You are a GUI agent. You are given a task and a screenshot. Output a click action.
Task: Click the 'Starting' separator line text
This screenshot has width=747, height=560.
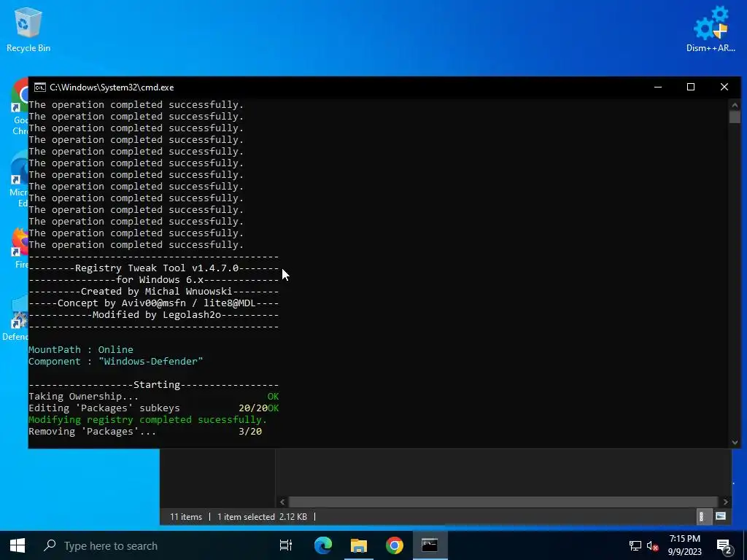tap(157, 385)
